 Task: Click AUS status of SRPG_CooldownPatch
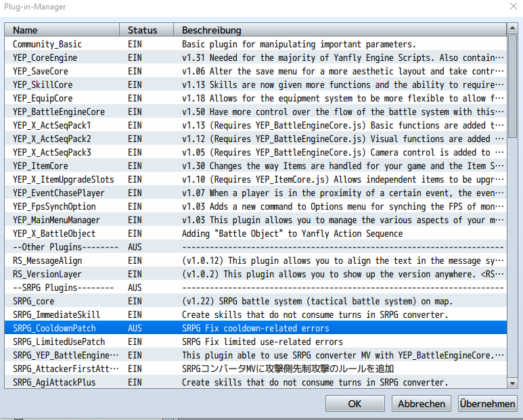pyautogui.click(x=135, y=328)
